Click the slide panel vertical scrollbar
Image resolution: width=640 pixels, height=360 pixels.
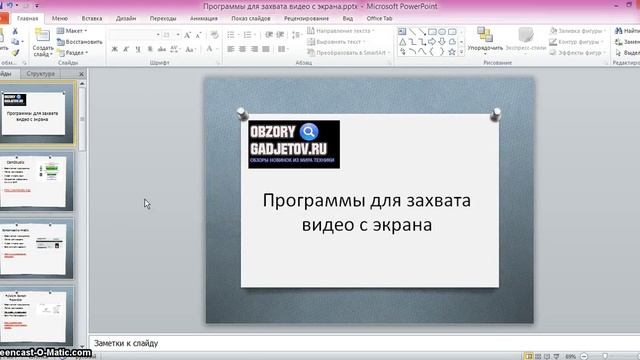tap(82, 214)
